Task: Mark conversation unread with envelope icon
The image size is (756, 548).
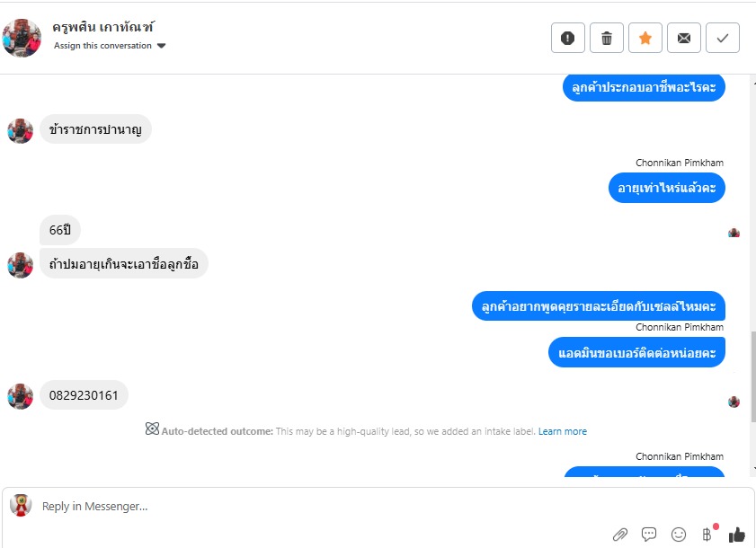Action: pos(684,38)
